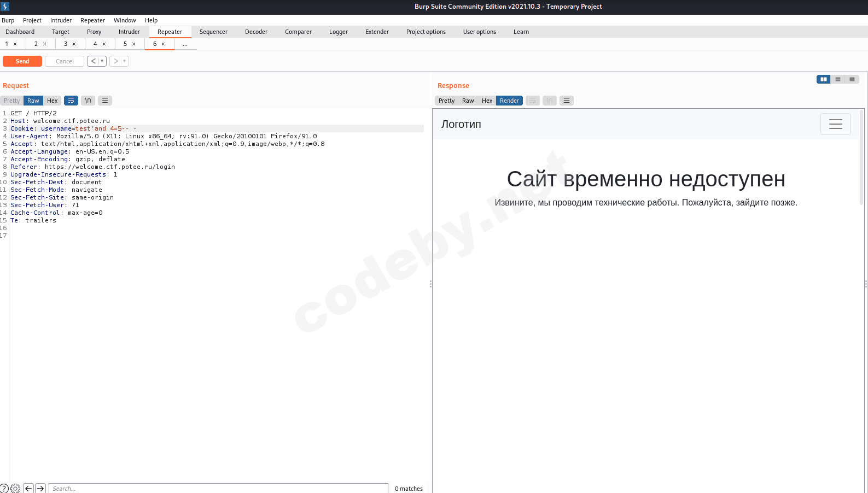Open search help question mark icon
The height and width of the screenshot is (493, 868).
[4, 489]
